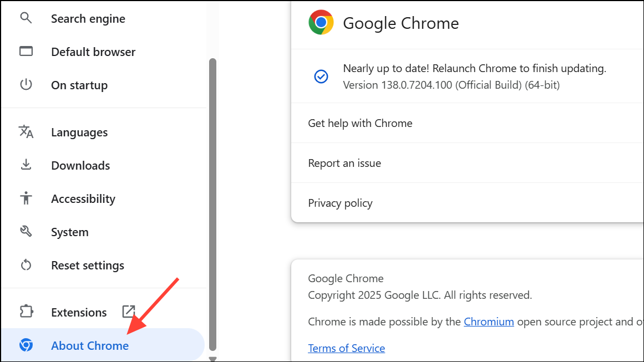Click the Extensions puzzle piece icon
Image resolution: width=644 pixels, height=362 pixels.
point(26,312)
